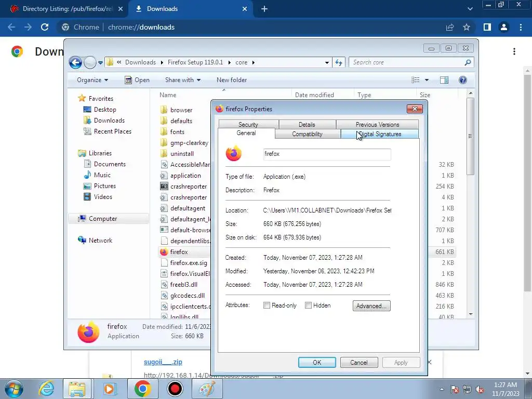Viewport: 532px width, 399px height.
Task: Click the volume icon in system tray
Action: (x=480, y=390)
